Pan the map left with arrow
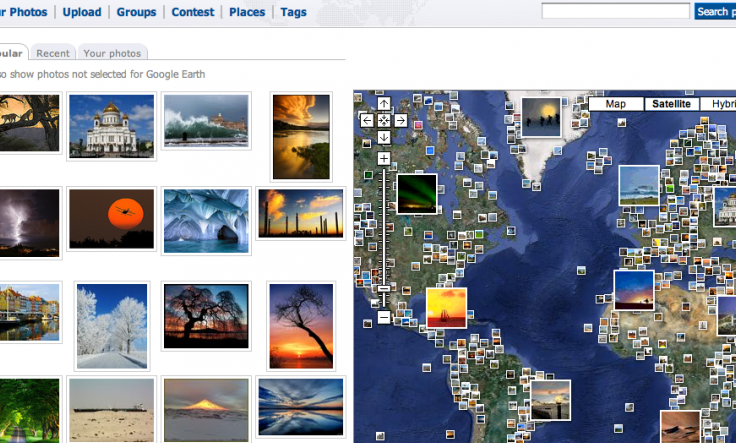 367,121
